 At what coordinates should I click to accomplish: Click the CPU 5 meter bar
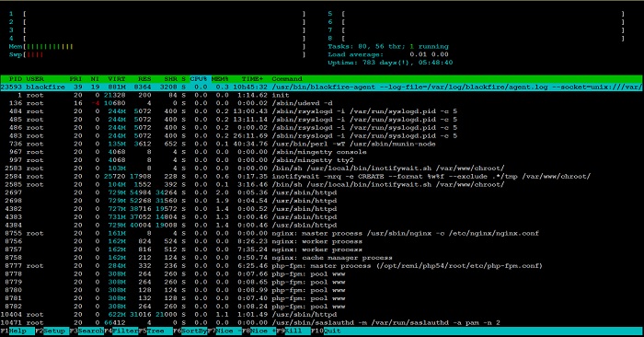tap(476, 14)
